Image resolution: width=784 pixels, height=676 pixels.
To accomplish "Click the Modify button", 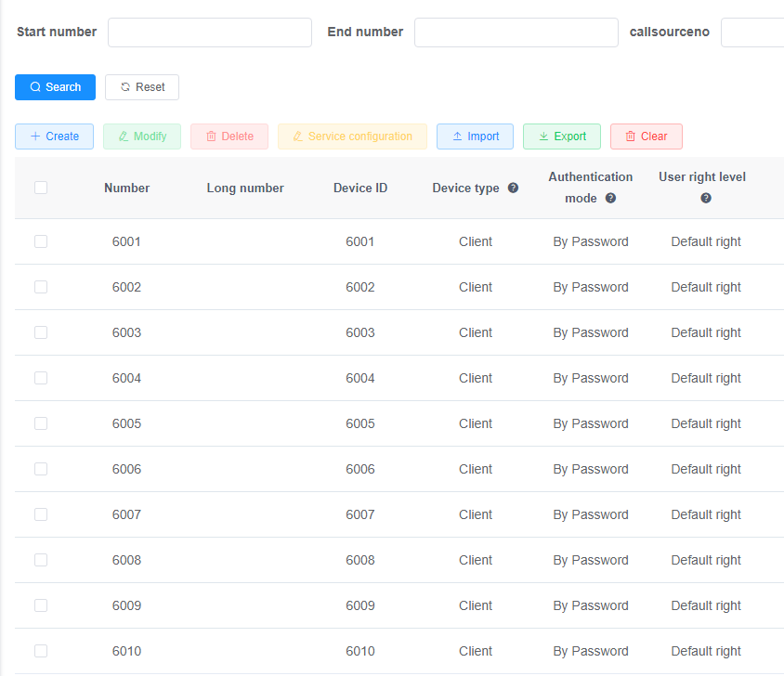I will click(x=142, y=136).
